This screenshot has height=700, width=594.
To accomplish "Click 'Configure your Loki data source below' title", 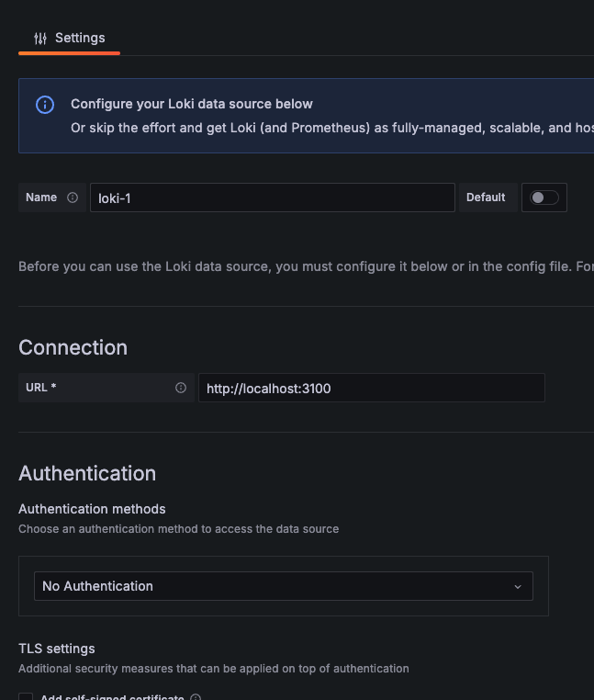I will (x=192, y=104).
